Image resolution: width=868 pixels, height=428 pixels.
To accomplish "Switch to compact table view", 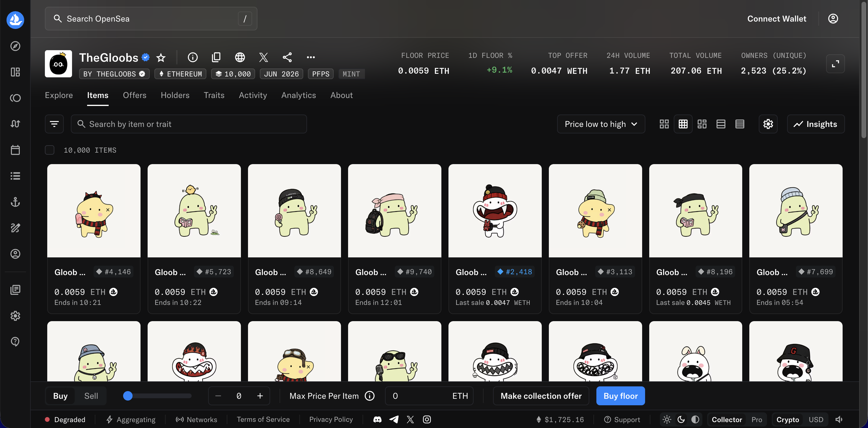I will tap(740, 124).
